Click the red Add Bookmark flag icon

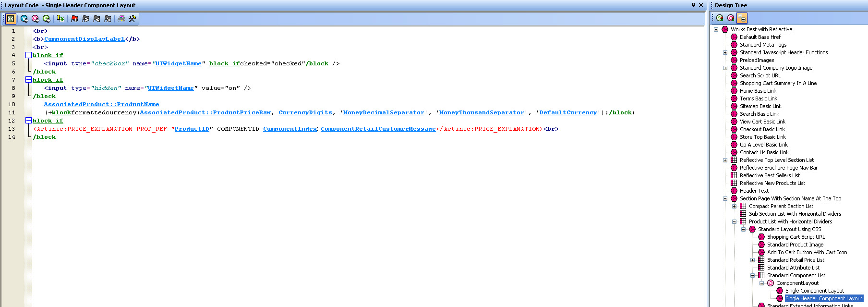[x=74, y=19]
